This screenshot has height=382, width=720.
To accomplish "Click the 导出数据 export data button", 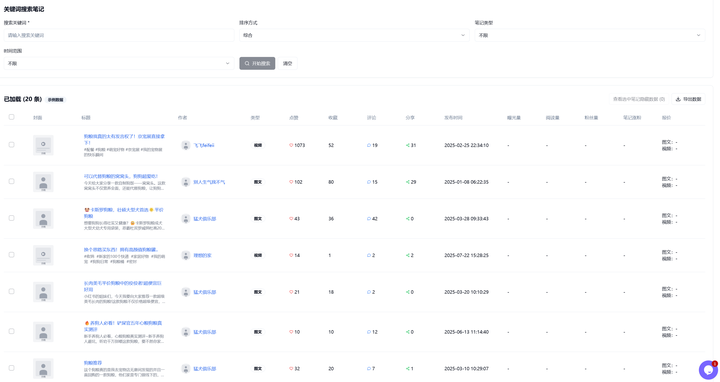I will pos(688,99).
